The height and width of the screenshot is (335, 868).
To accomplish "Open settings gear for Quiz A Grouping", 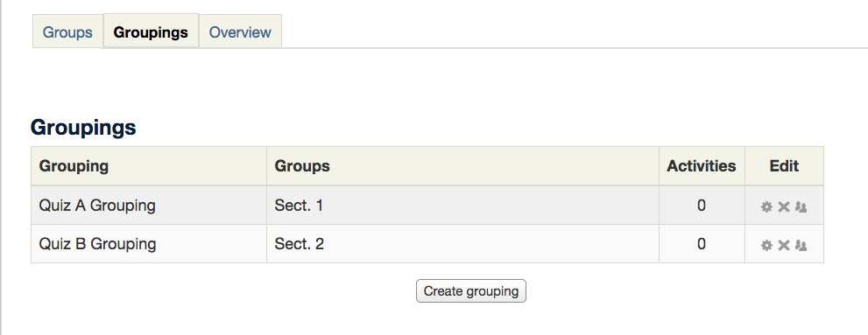I will pyautogui.click(x=766, y=206).
